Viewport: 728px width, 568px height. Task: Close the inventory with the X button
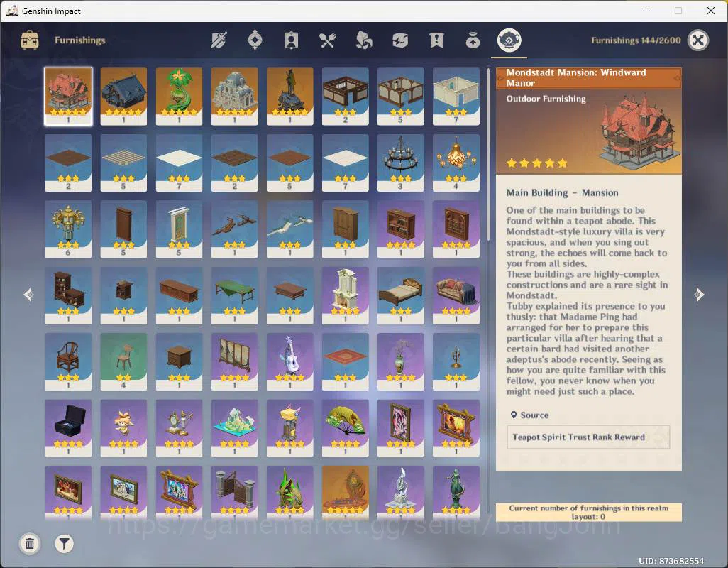[x=698, y=40]
